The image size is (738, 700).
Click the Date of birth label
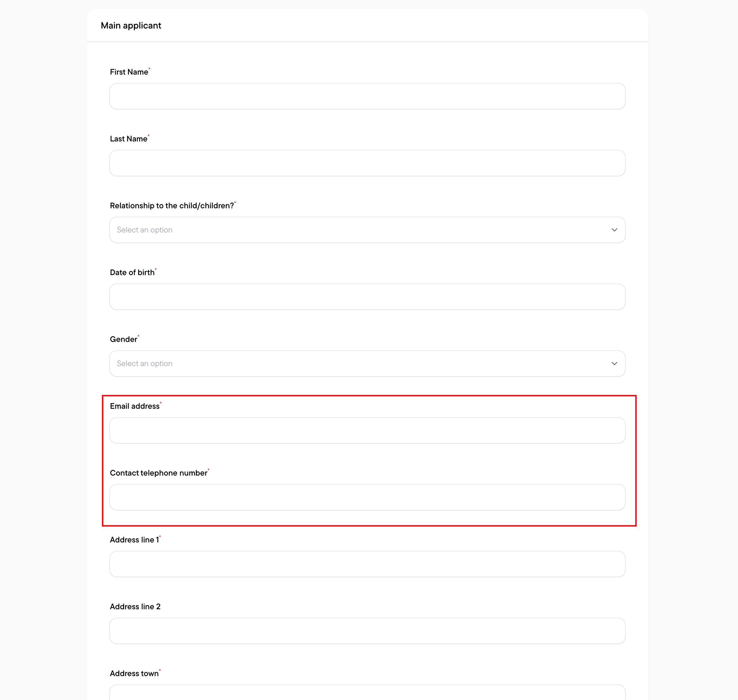tap(132, 273)
